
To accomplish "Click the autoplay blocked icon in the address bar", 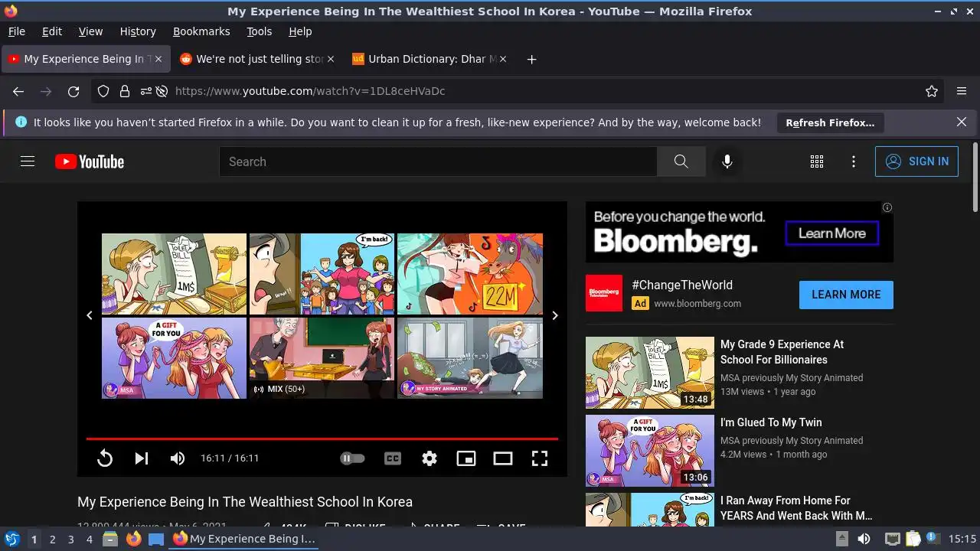I will (162, 91).
